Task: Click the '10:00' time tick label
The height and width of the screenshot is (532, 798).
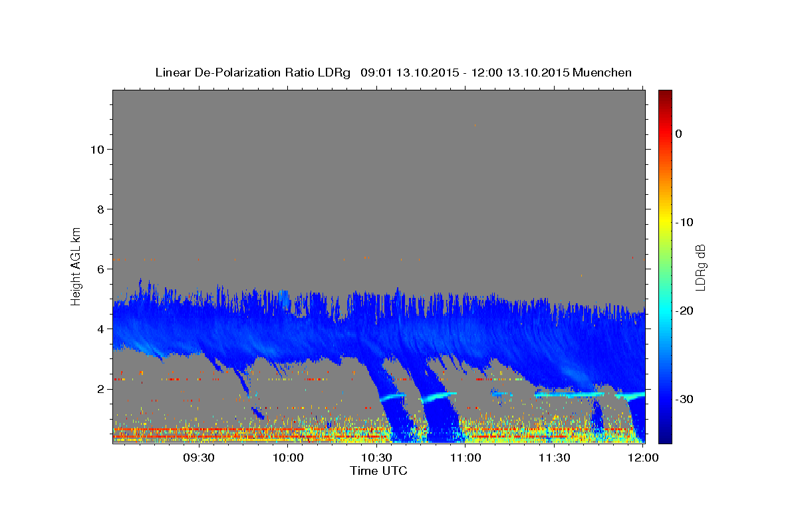Action: [x=288, y=458]
